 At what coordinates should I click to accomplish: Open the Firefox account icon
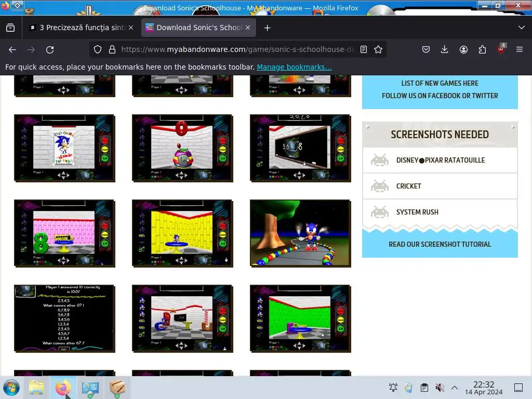click(x=463, y=49)
